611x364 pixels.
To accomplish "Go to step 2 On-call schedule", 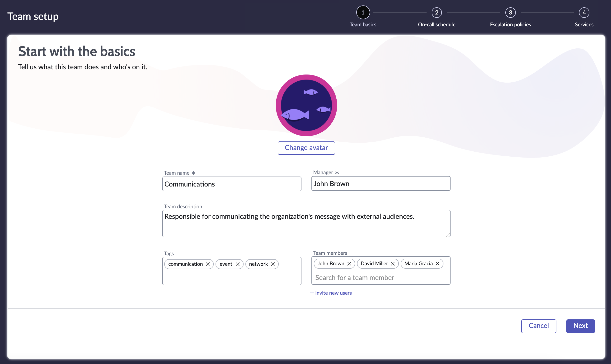I will click(437, 13).
